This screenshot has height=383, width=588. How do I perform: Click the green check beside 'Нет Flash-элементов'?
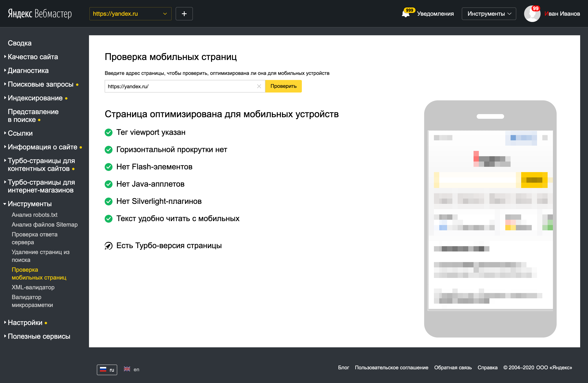coord(108,167)
